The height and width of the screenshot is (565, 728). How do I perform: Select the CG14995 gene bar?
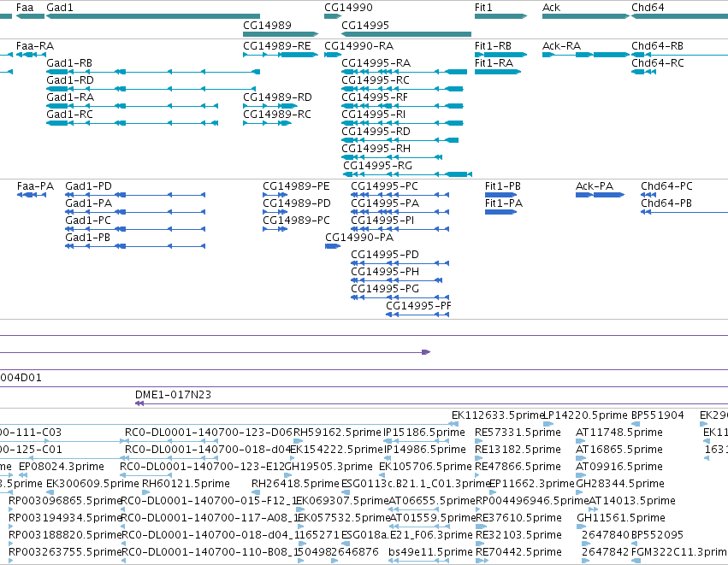[406, 34]
